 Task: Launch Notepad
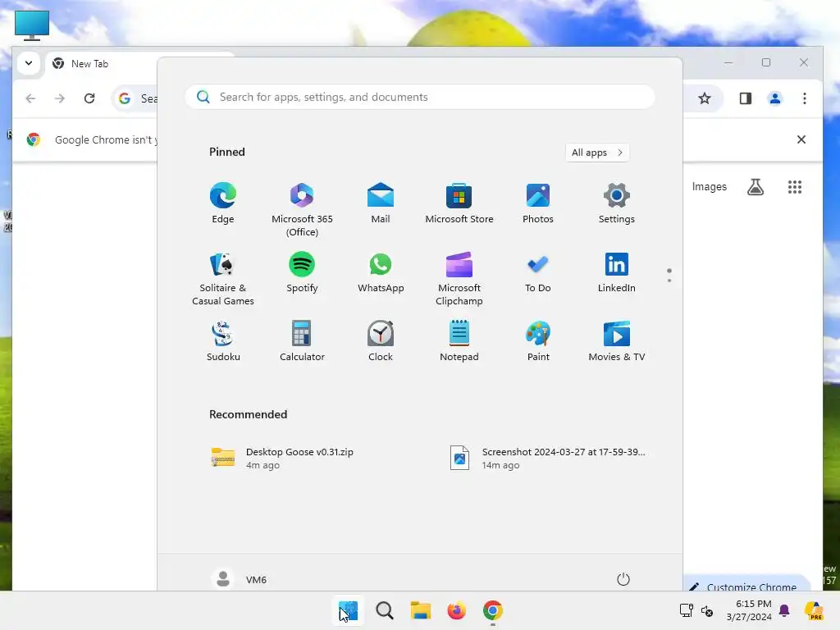459,342
